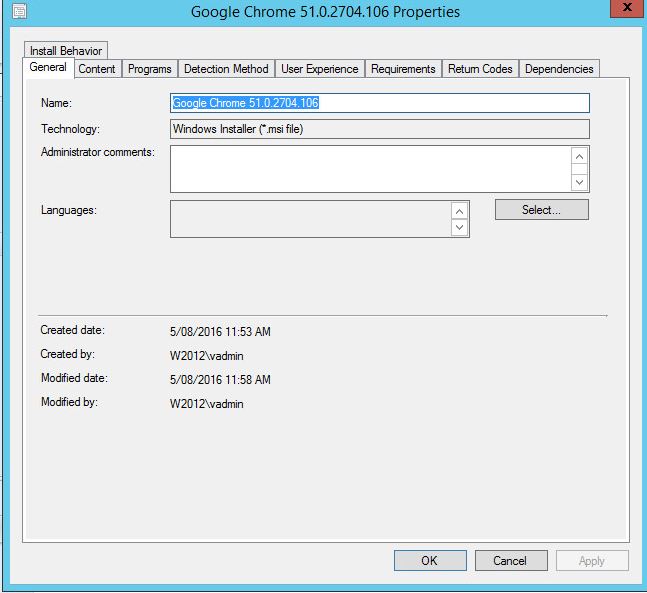Click the Created date: label
647x593 pixels.
73,330
